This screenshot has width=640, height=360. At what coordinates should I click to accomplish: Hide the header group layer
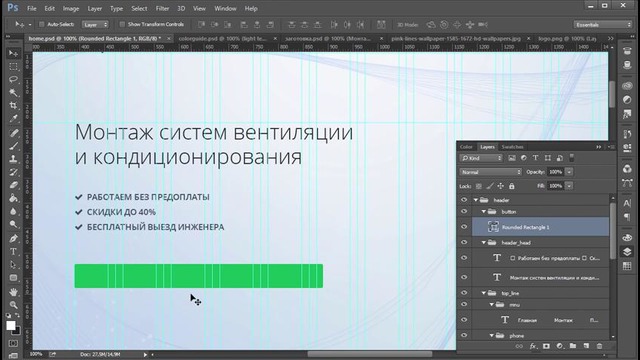click(464, 200)
